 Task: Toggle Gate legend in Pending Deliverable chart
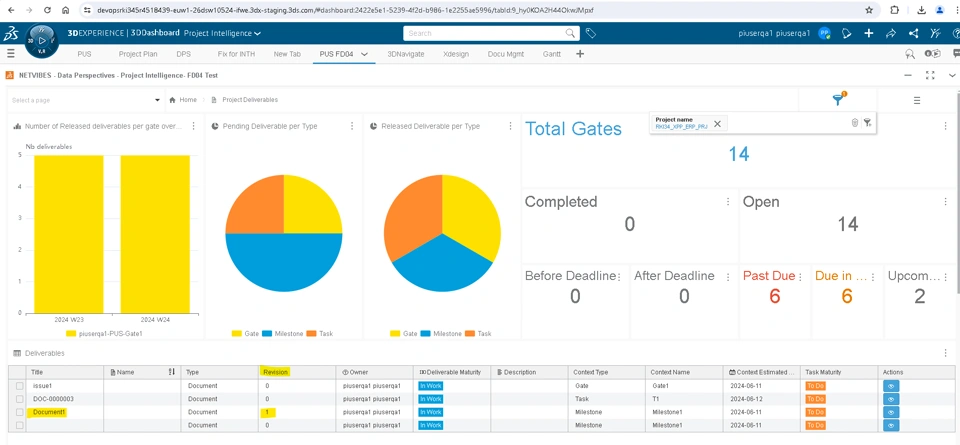[x=244, y=334]
